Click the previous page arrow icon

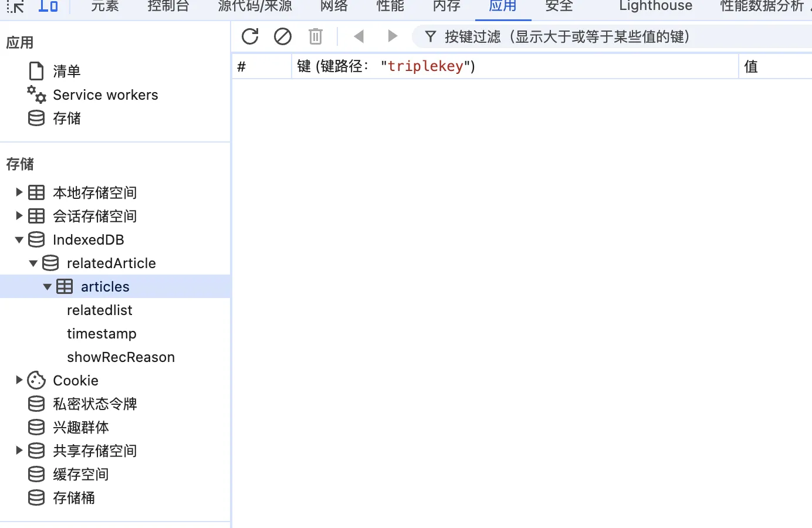[x=359, y=36]
